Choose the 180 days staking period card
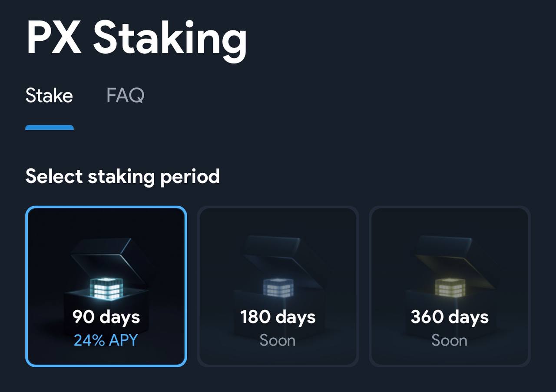This screenshot has width=556, height=392. [x=278, y=287]
